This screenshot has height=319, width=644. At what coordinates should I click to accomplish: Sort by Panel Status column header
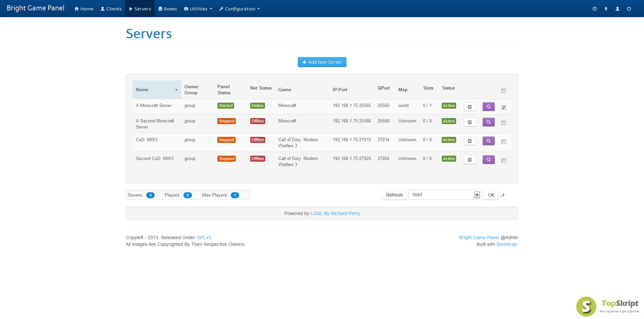230,90
